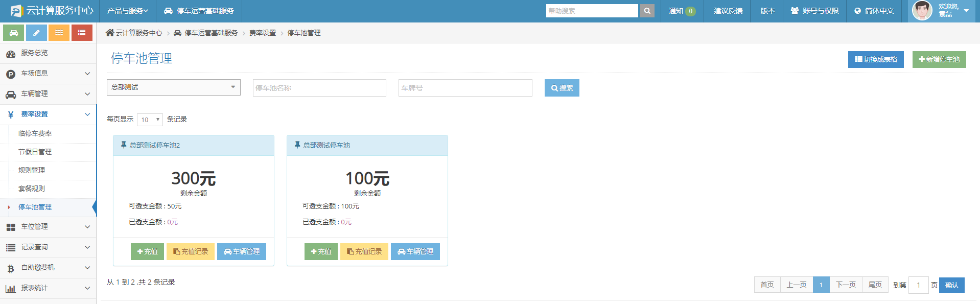Click the 停车池名称 input field

319,88
